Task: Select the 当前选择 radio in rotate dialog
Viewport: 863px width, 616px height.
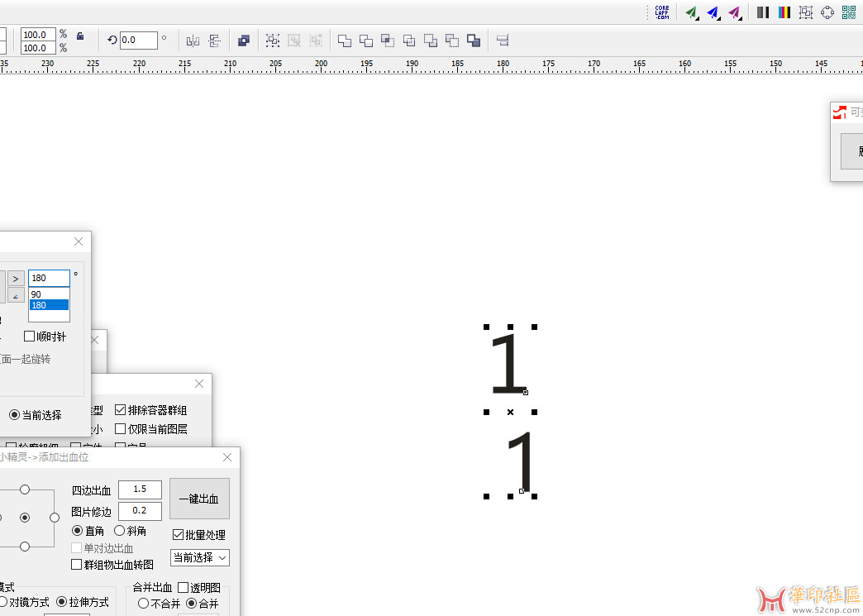Action: (x=14, y=415)
